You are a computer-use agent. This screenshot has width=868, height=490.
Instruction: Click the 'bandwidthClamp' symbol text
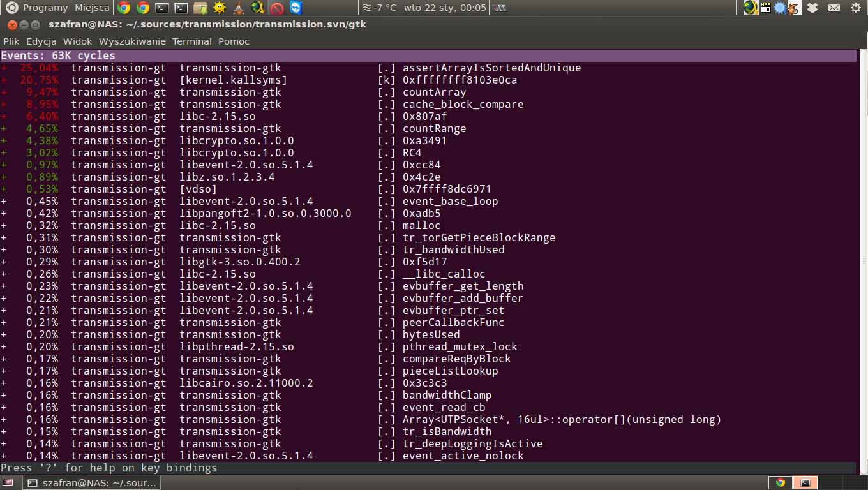coord(447,395)
